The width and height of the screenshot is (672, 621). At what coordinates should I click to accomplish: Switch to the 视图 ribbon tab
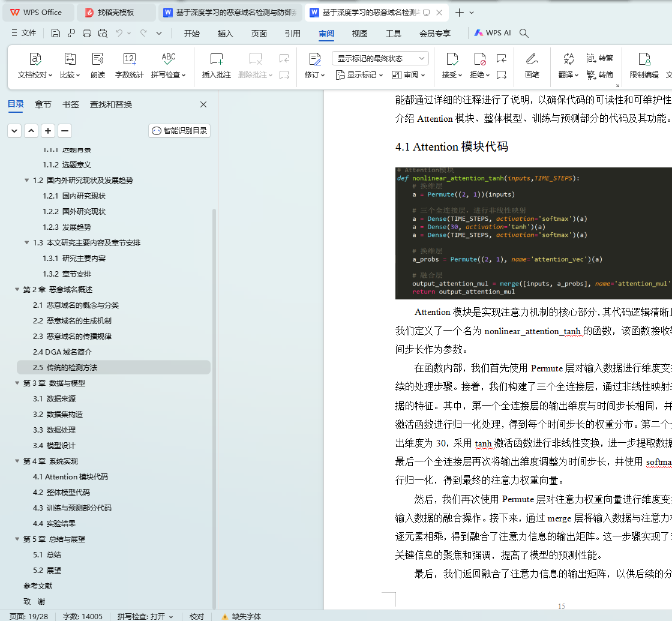[359, 34]
